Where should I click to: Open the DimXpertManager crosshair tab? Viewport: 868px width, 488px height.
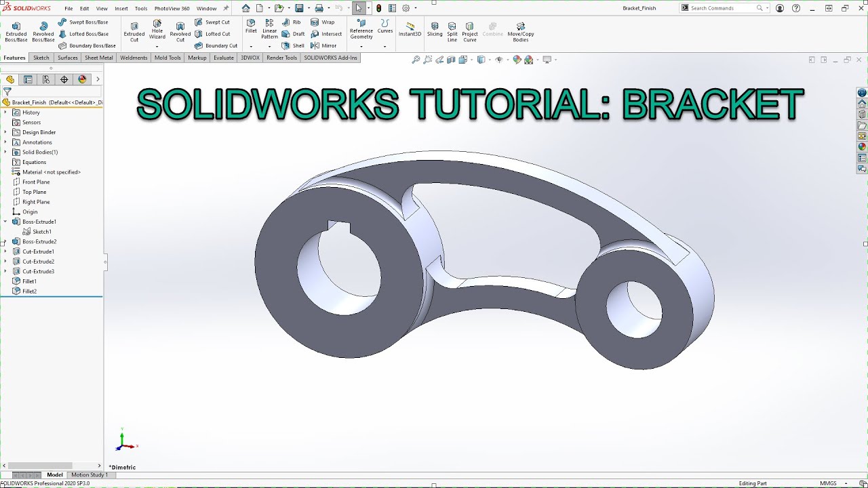coord(64,79)
